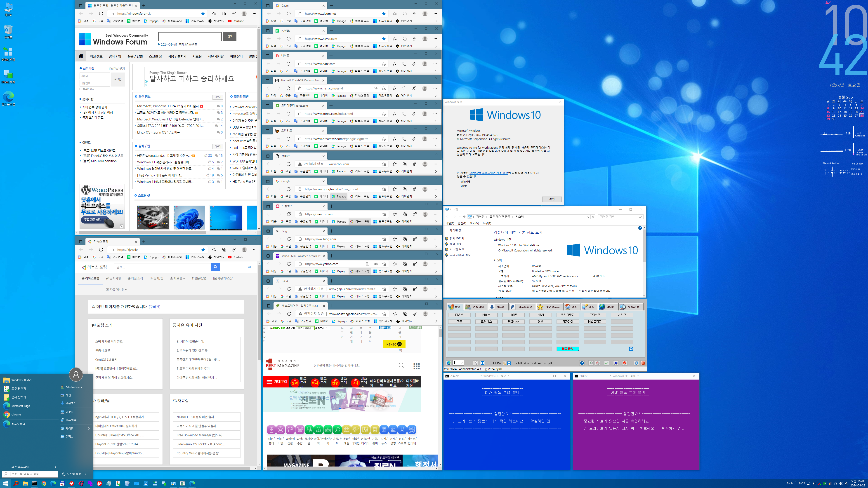868x488 pixels.
Task: Click the cyan 이지즐찾 button
Action: tap(567, 349)
